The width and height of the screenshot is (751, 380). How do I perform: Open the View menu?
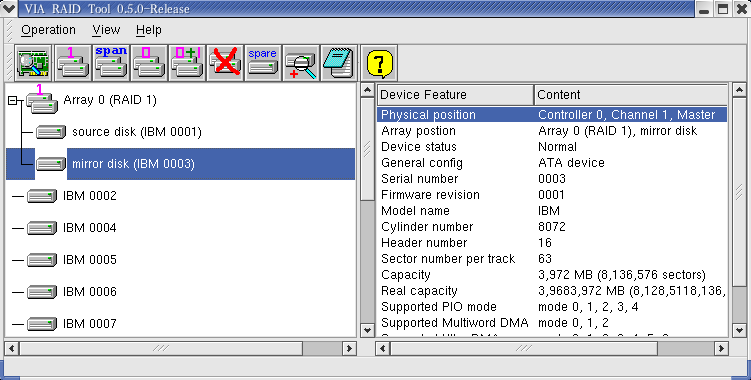[106, 30]
